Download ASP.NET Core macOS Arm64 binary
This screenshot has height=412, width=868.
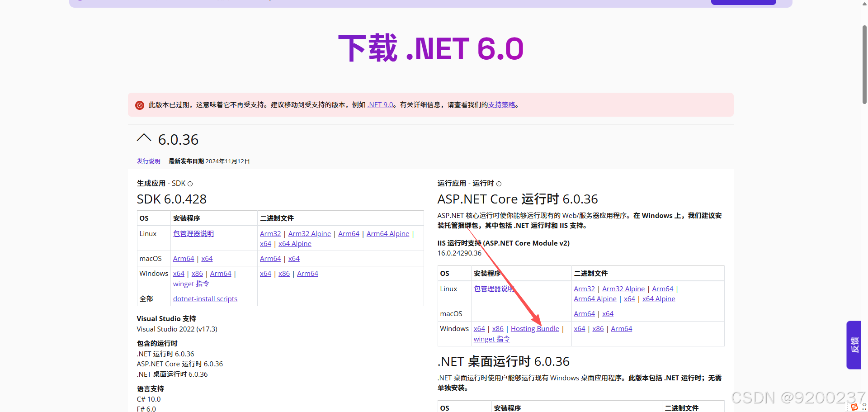[x=584, y=313]
